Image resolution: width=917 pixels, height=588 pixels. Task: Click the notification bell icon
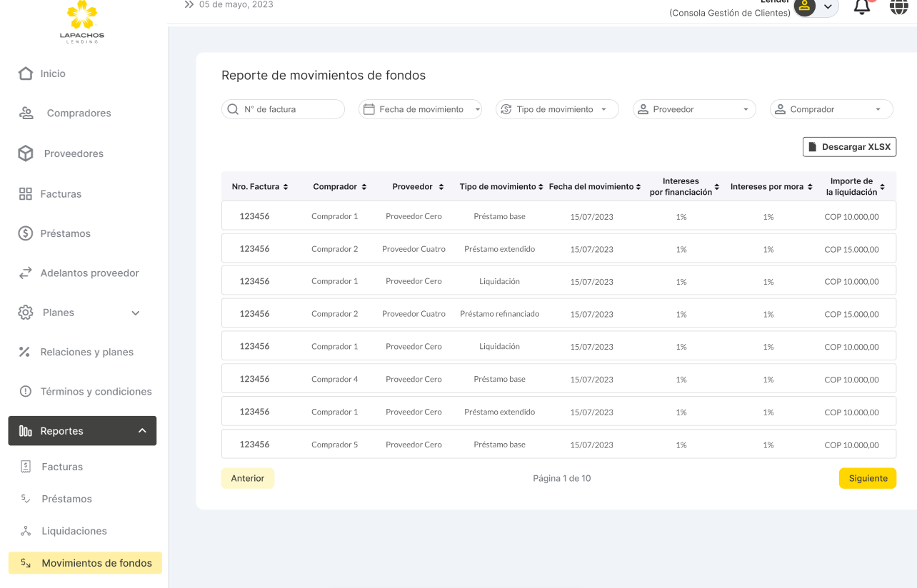click(x=862, y=6)
